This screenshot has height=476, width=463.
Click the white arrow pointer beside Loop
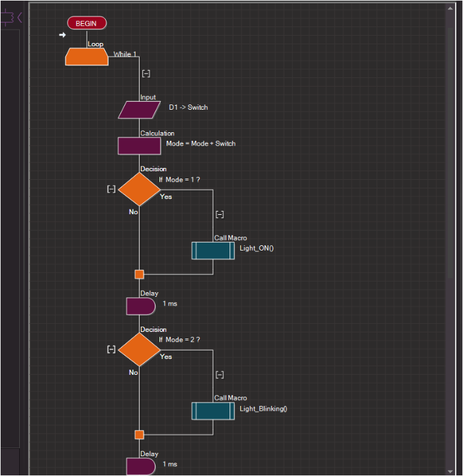[62, 35]
